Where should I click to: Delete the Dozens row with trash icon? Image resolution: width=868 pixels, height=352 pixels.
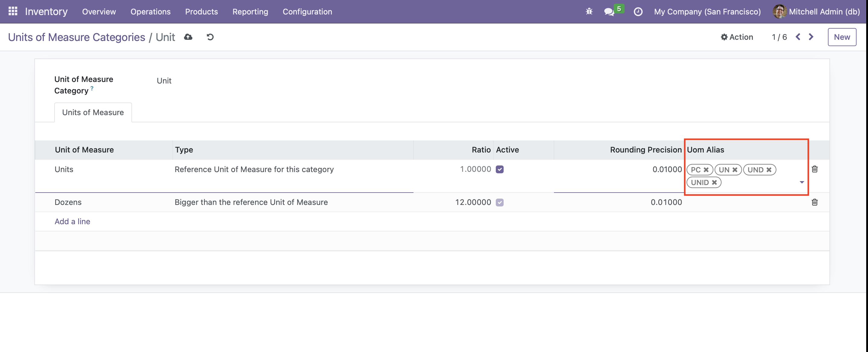814,202
